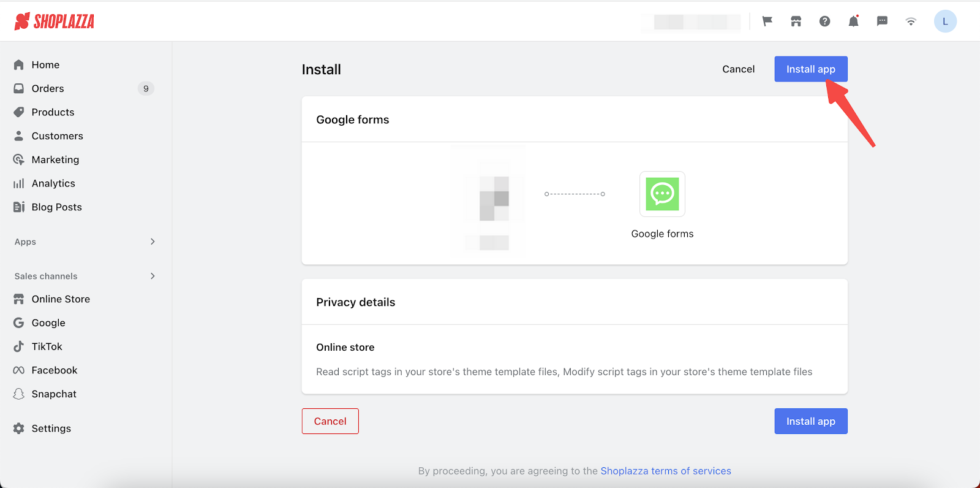Click the Apps section label
This screenshot has width=980, height=488.
click(25, 242)
